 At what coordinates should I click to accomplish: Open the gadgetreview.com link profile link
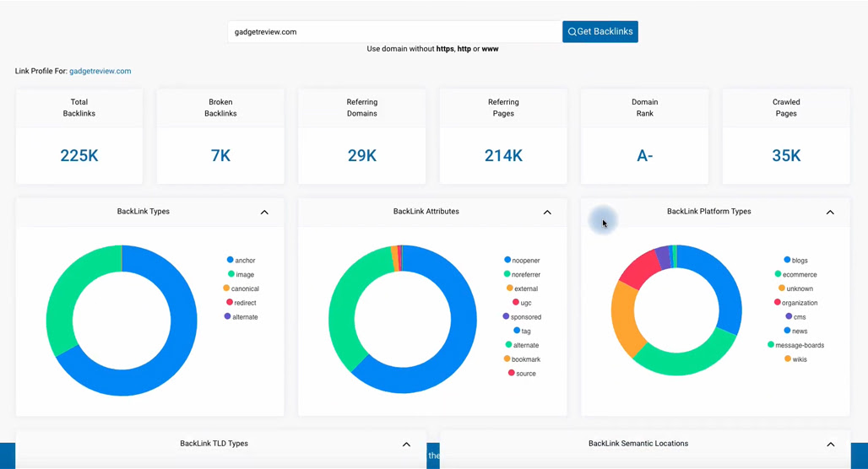click(x=100, y=71)
